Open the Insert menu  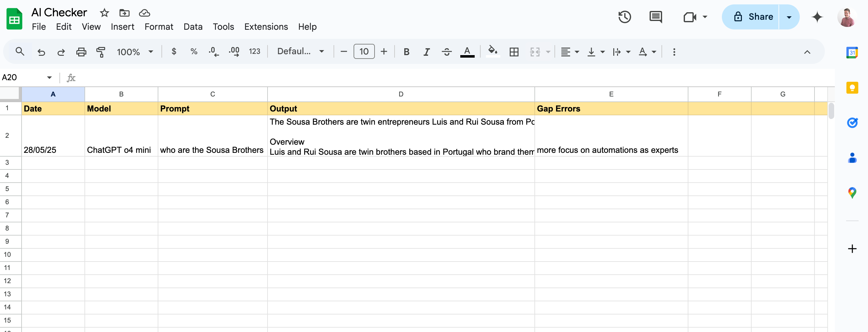pos(122,27)
